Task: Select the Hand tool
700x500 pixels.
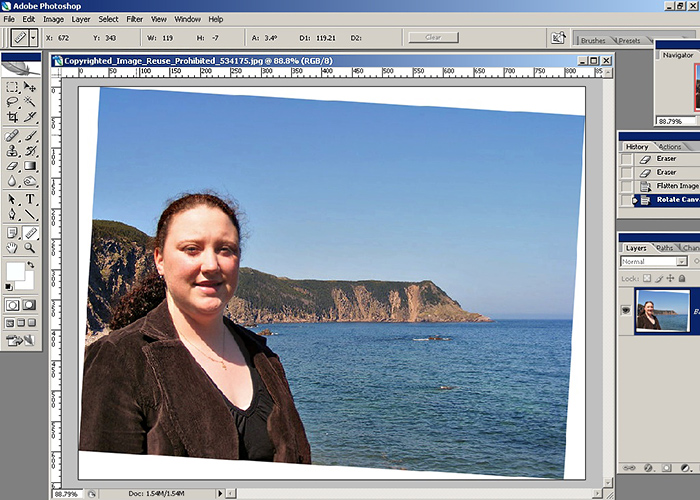Action: tap(12, 248)
